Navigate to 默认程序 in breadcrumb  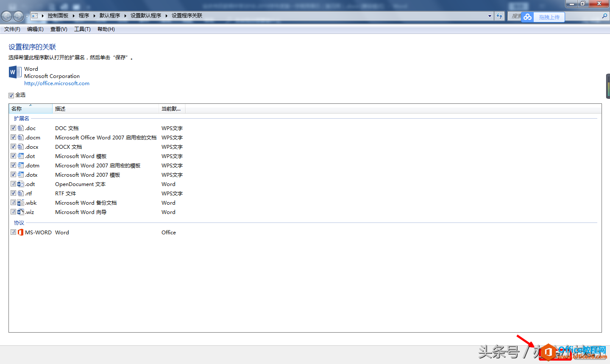110,16
